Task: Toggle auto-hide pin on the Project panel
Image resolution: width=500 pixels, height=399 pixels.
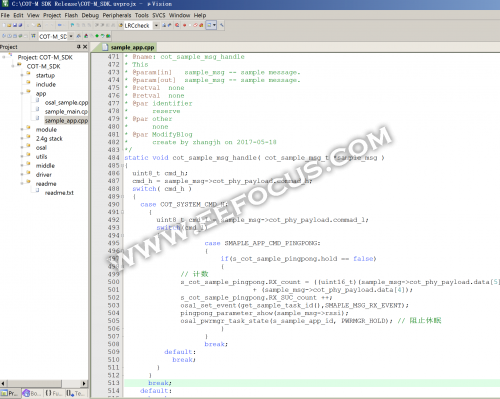Action: pos(79,47)
